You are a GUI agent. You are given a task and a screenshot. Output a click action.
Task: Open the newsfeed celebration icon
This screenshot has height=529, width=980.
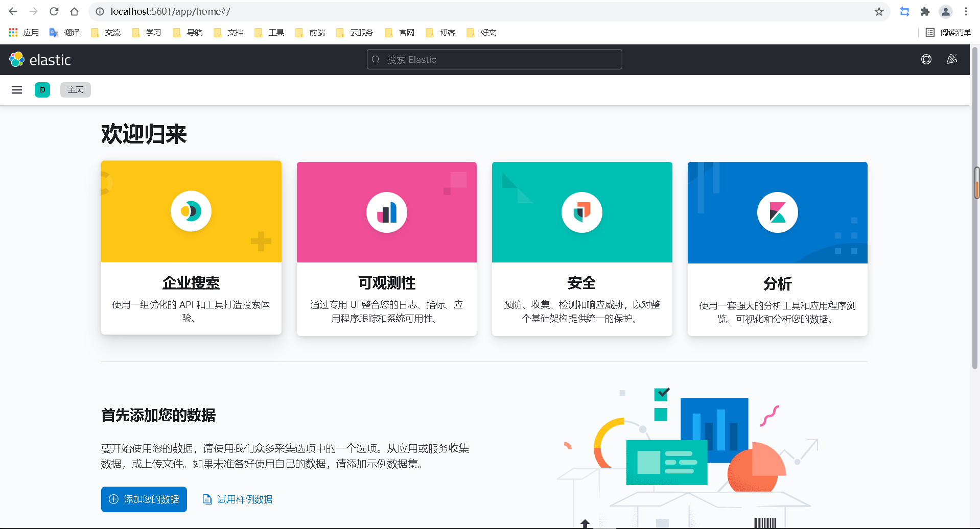(952, 59)
